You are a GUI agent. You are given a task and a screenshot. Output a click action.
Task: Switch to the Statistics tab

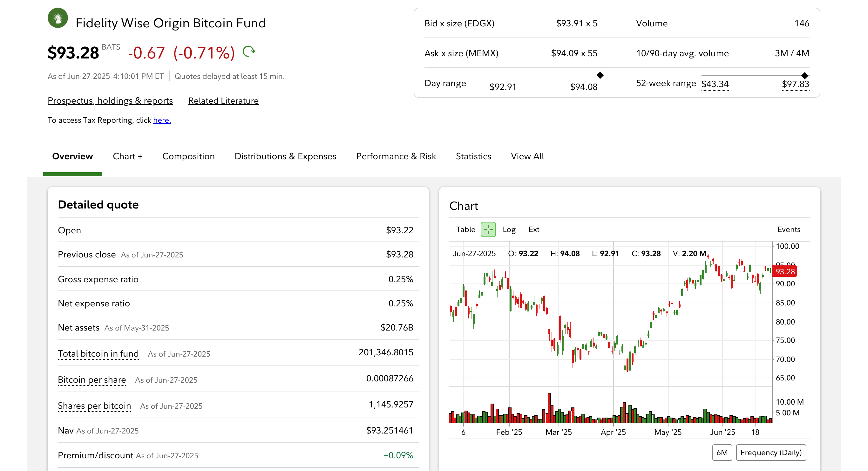[473, 156]
